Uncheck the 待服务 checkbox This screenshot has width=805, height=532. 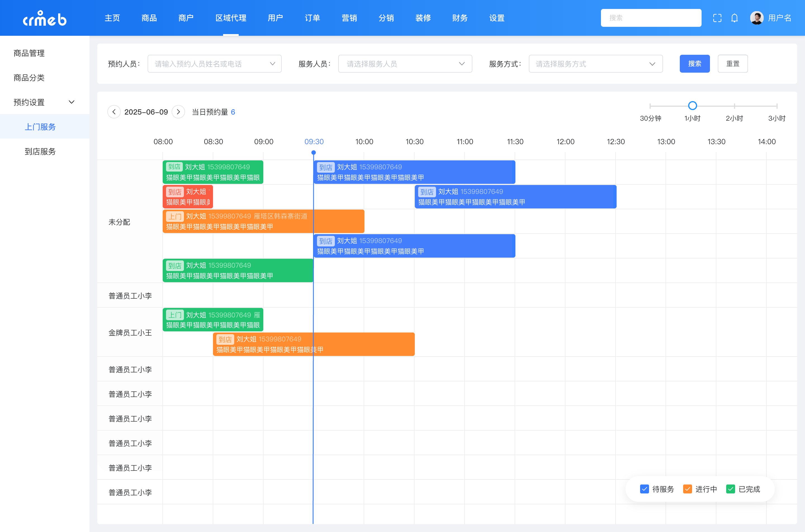pyautogui.click(x=644, y=489)
